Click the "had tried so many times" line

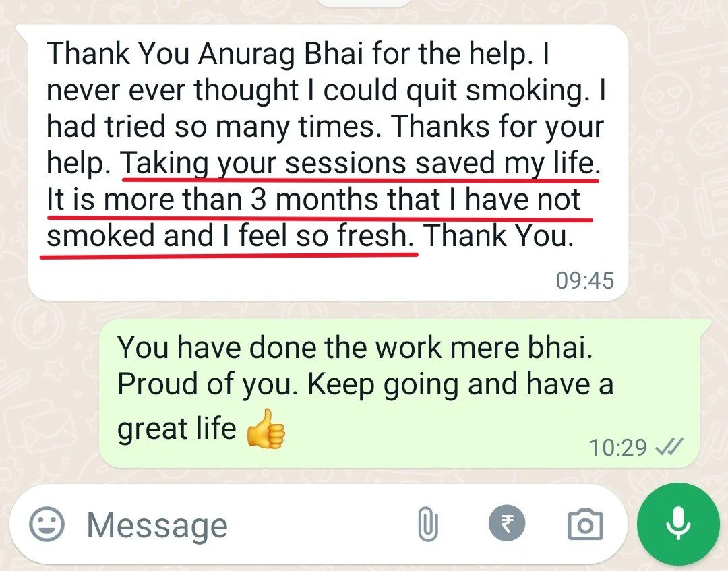pyautogui.click(x=210, y=126)
